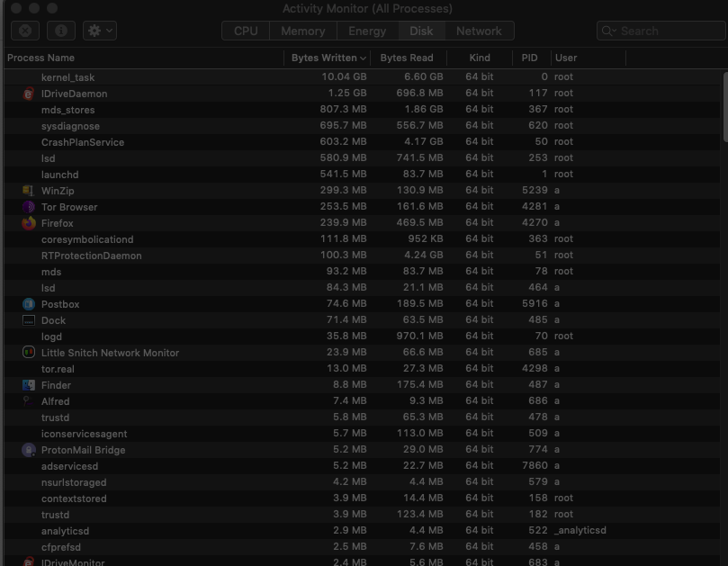Viewport: 728px width, 566px height.
Task: Sort by Bytes Read column
Action: [x=409, y=58]
